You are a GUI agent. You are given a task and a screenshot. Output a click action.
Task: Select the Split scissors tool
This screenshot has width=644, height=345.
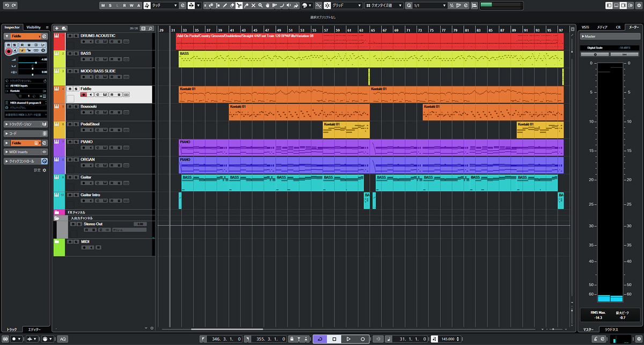point(239,5)
